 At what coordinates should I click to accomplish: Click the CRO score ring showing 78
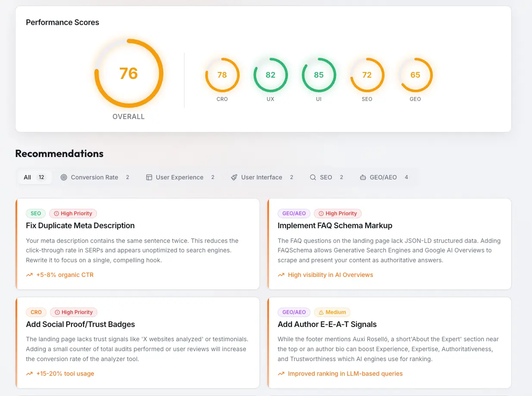(x=222, y=75)
